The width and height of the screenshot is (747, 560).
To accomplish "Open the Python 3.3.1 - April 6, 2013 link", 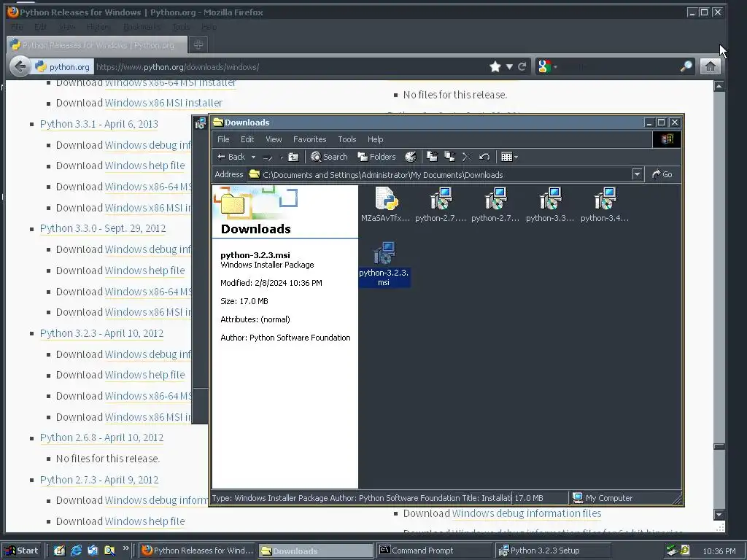I will pos(98,124).
